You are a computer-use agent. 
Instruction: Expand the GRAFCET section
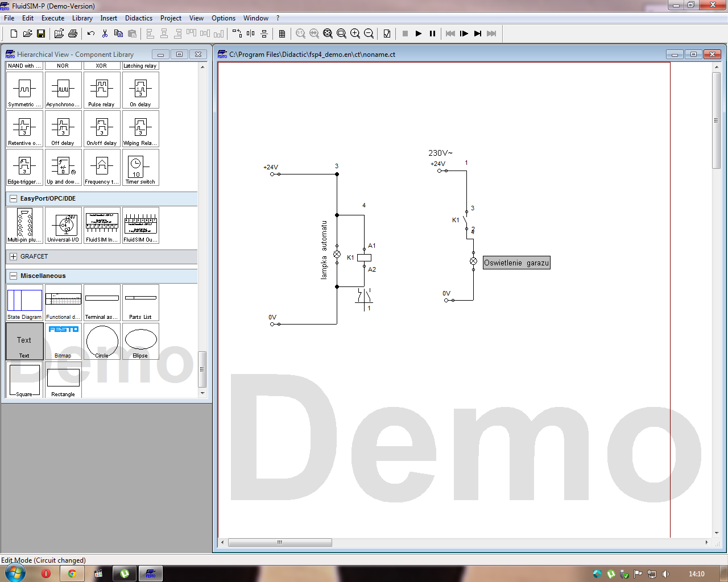(13, 257)
